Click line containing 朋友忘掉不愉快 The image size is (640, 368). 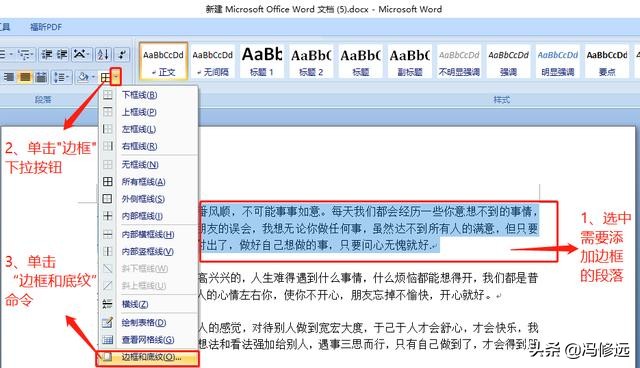pyautogui.click(x=350, y=295)
